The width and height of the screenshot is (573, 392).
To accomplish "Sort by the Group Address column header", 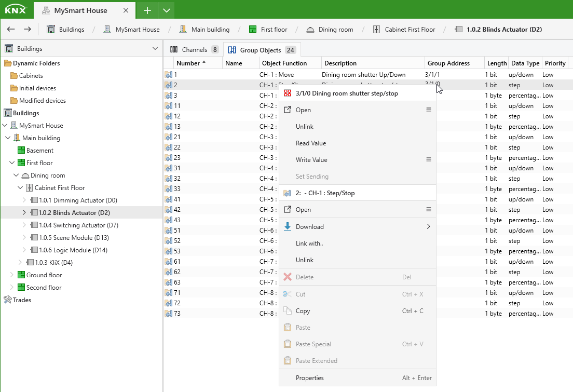I will coord(454,63).
